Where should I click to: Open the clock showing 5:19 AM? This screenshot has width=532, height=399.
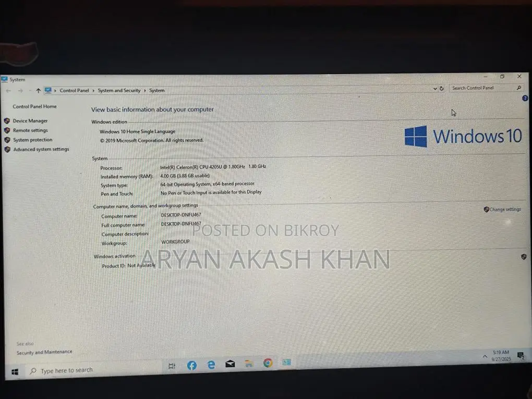[x=501, y=356]
